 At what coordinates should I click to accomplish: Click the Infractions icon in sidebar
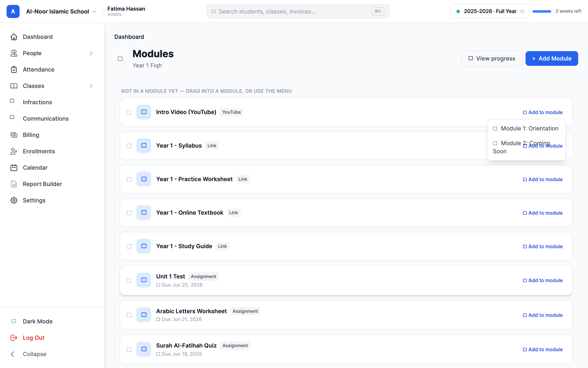pos(12,101)
